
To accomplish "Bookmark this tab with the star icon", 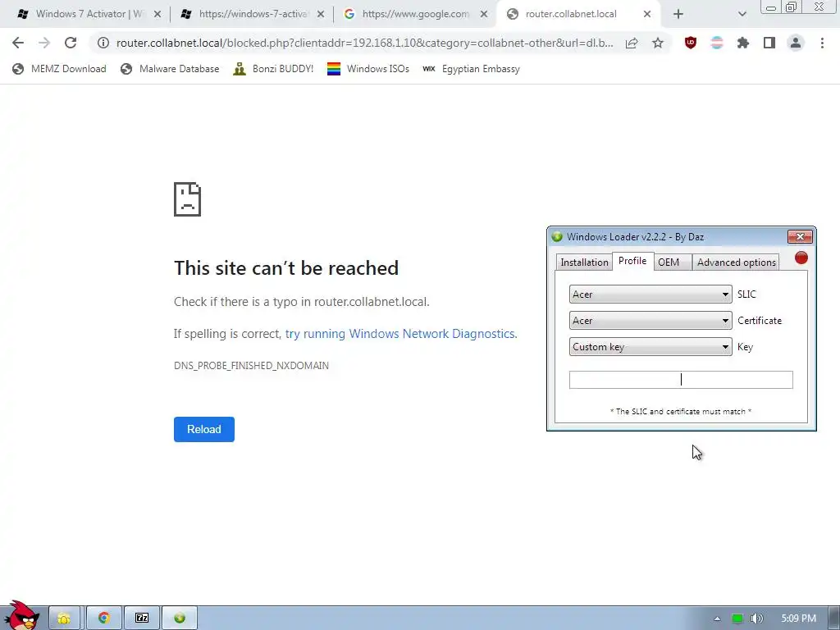I will (658, 43).
